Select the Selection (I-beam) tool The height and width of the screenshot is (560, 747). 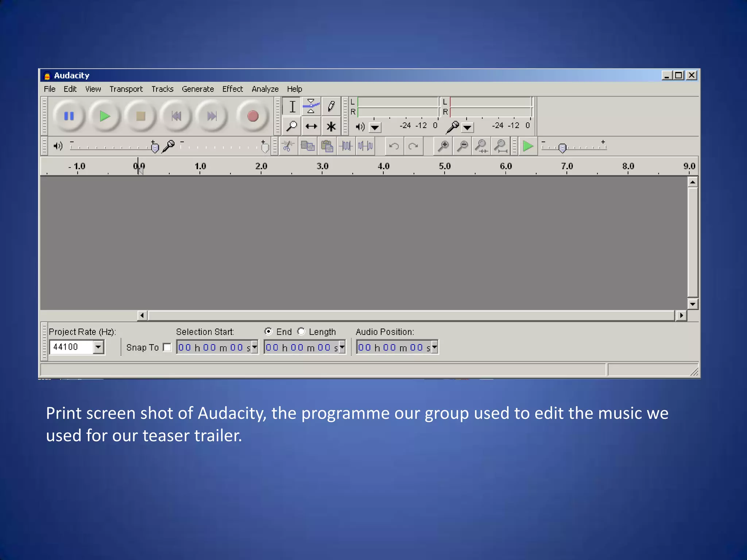click(x=292, y=107)
